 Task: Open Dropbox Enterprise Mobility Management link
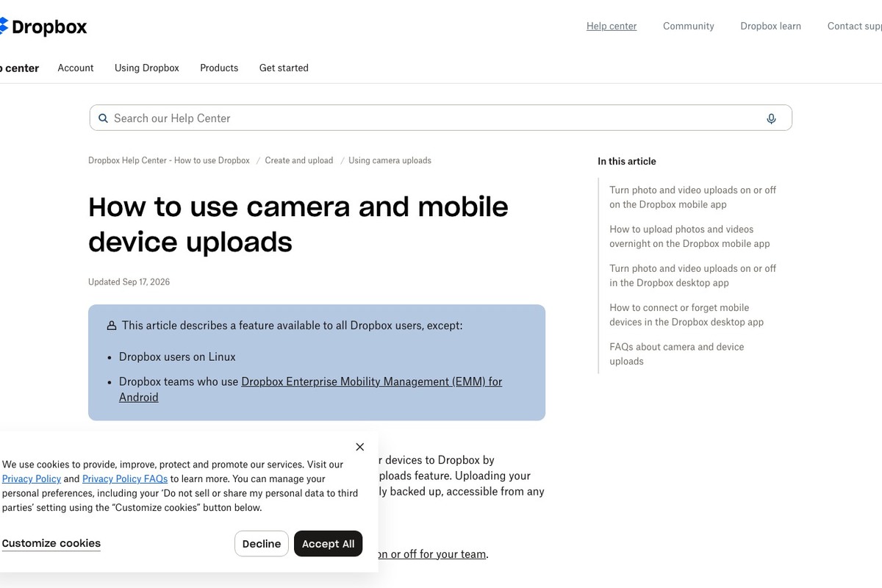point(311,390)
